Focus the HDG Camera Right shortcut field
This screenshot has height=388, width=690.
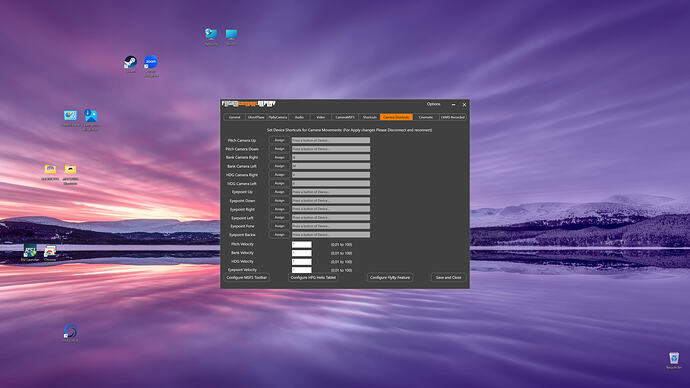(330, 175)
